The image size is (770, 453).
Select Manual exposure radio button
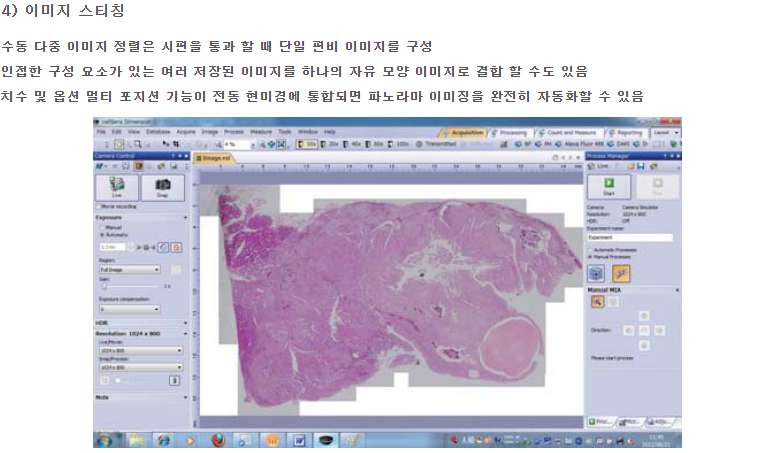tap(102, 228)
